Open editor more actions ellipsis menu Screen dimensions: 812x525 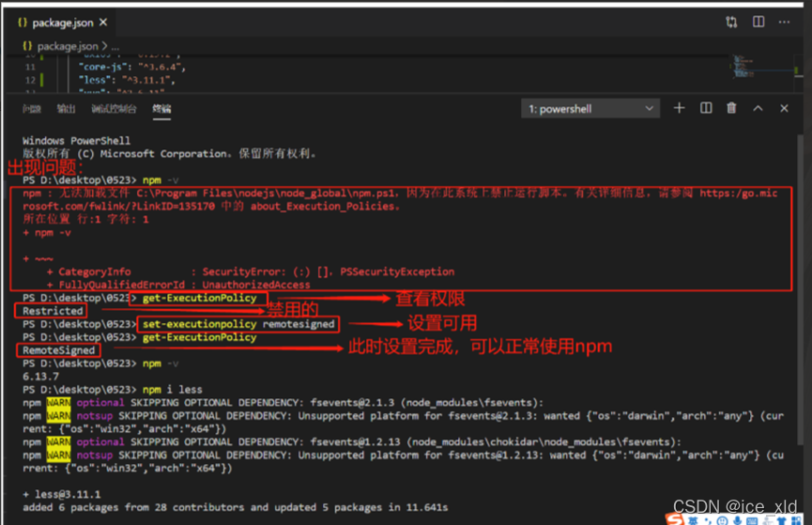click(x=784, y=22)
